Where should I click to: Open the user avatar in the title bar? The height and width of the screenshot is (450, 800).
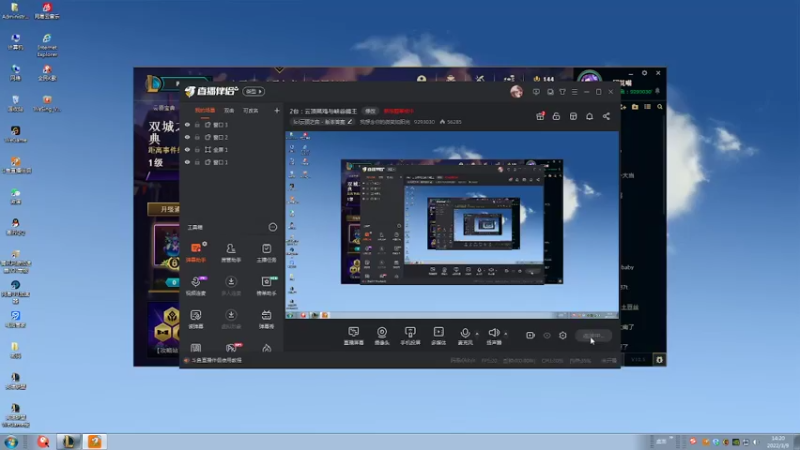pos(516,92)
